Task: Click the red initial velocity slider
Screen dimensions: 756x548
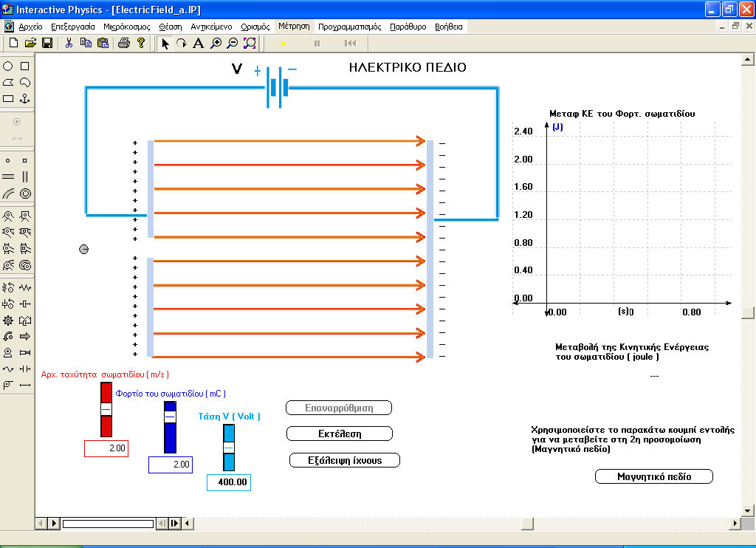Action: [106, 410]
